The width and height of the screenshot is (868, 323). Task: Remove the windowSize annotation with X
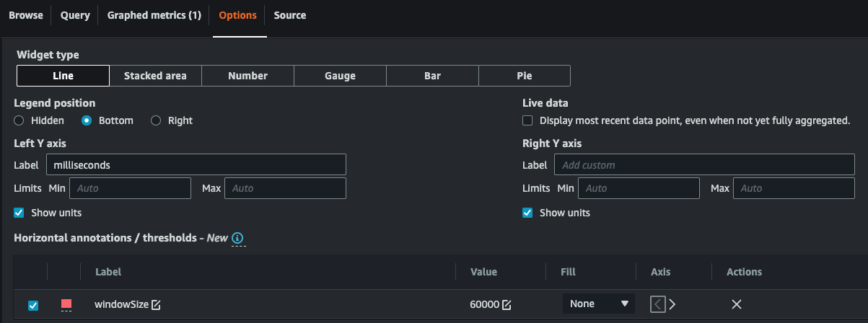[736, 304]
